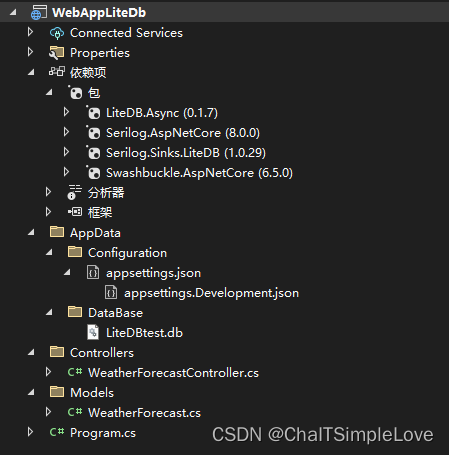This screenshot has width=449, height=455.
Task: Click the 分析器 analyzers icon
Action: [x=74, y=192]
